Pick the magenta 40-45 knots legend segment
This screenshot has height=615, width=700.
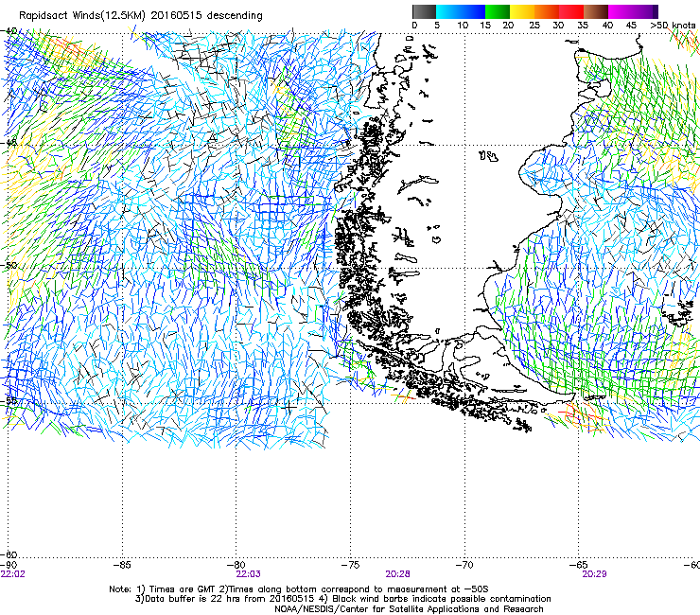point(621,11)
